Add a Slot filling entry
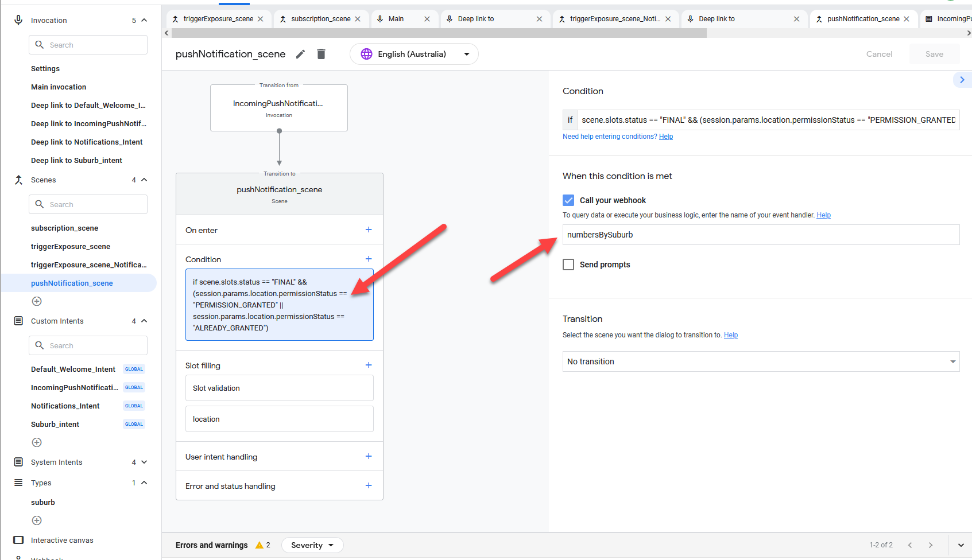The width and height of the screenshot is (972, 560). tap(369, 365)
